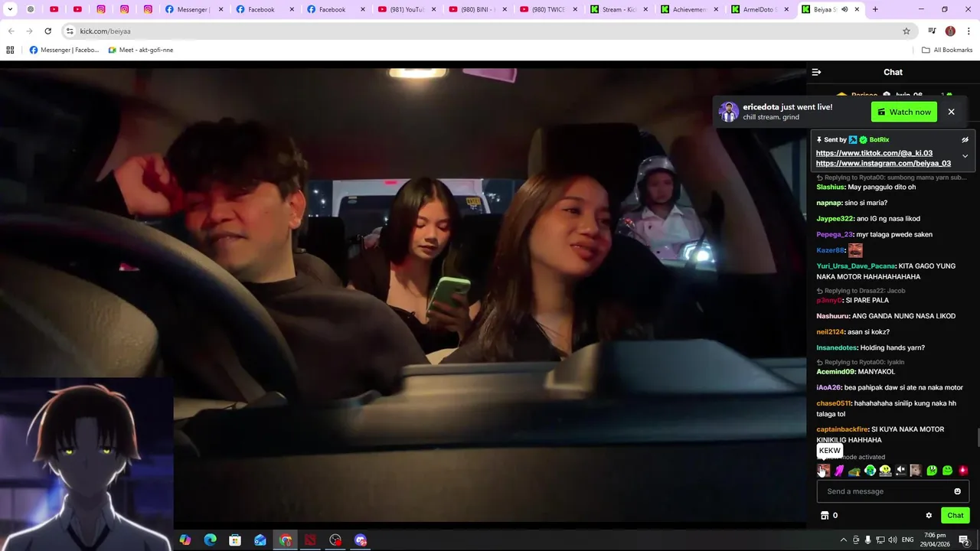Image resolution: width=980 pixels, height=551 pixels.
Task: Expand the pinned message chevron
Action: click(965, 156)
